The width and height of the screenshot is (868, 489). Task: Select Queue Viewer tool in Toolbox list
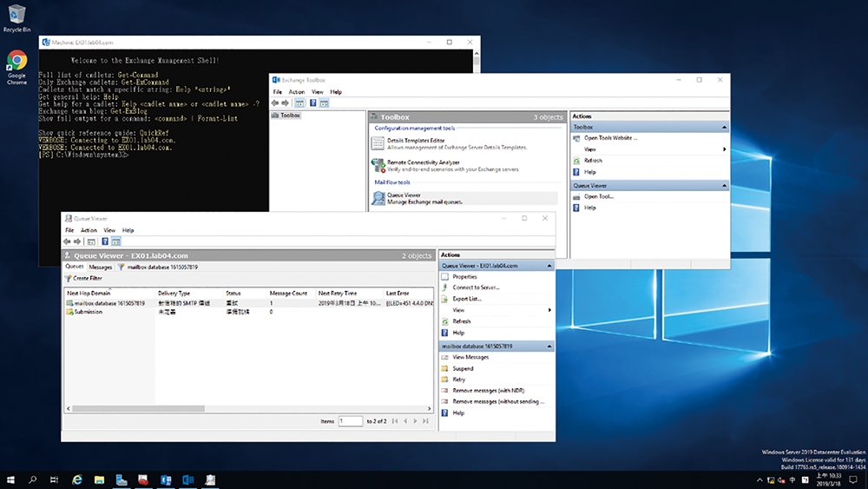tap(464, 198)
